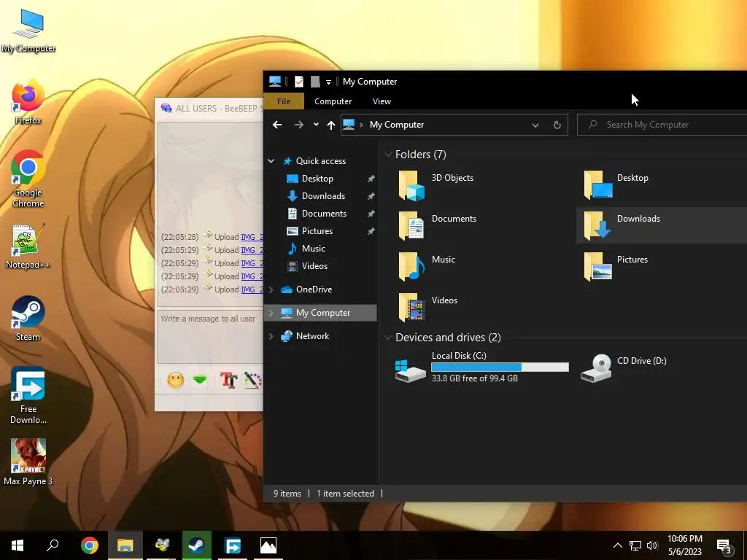
Task: Click New folder quick access toolbar icon
Action: point(315,82)
